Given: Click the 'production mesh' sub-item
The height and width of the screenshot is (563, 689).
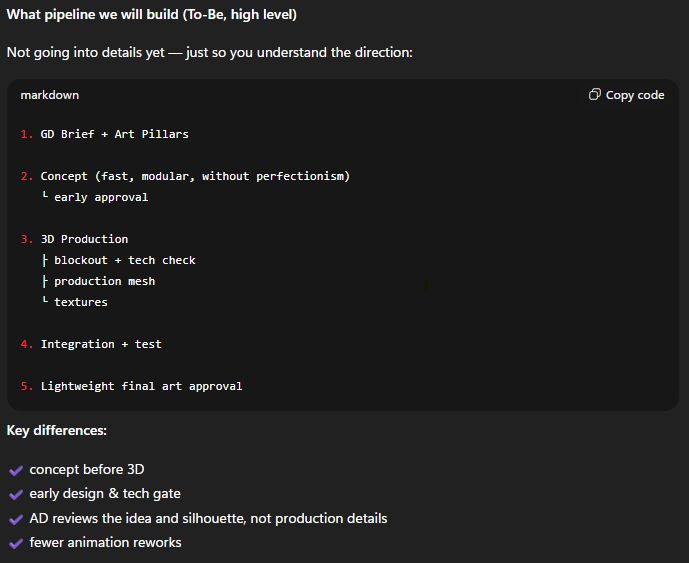Looking at the screenshot, I should (x=104, y=281).
